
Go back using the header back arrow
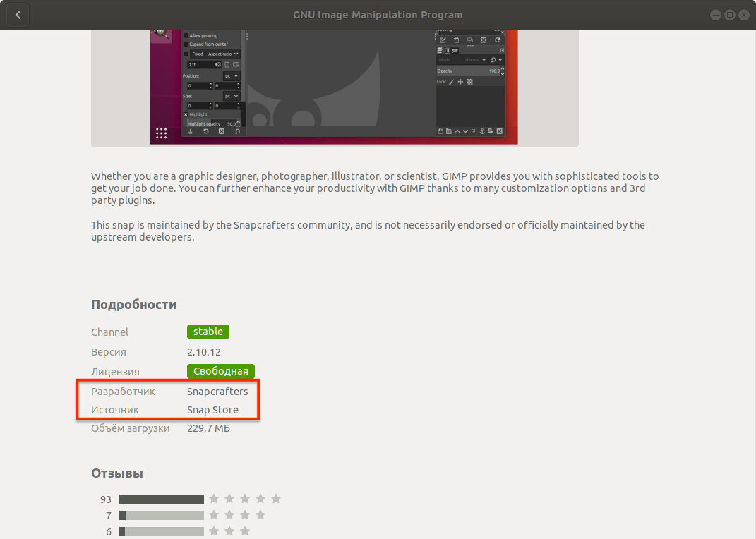tap(18, 15)
